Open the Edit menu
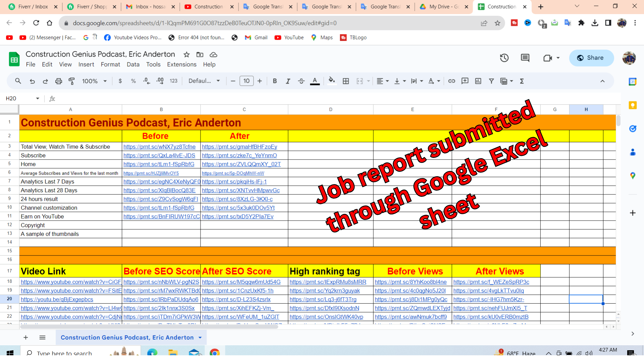 pos(47,65)
